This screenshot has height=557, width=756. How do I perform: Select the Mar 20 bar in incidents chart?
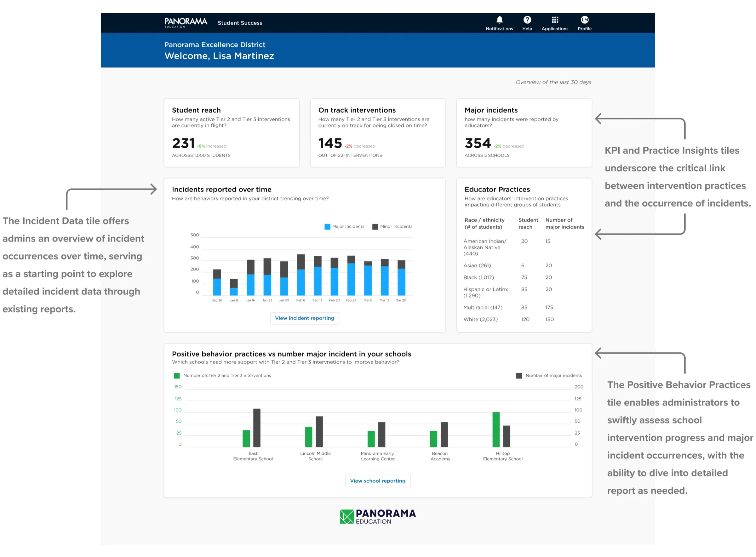pyautogui.click(x=401, y=278)
